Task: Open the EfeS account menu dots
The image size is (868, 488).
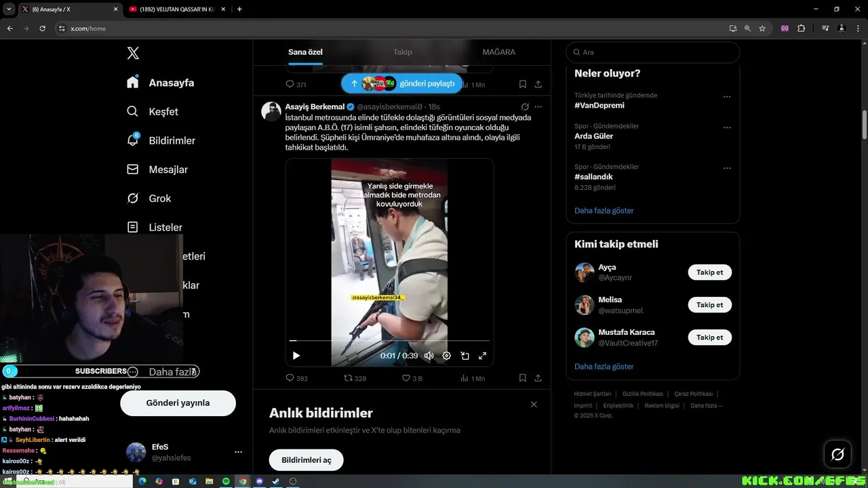Action: click(x=238, y=452)
